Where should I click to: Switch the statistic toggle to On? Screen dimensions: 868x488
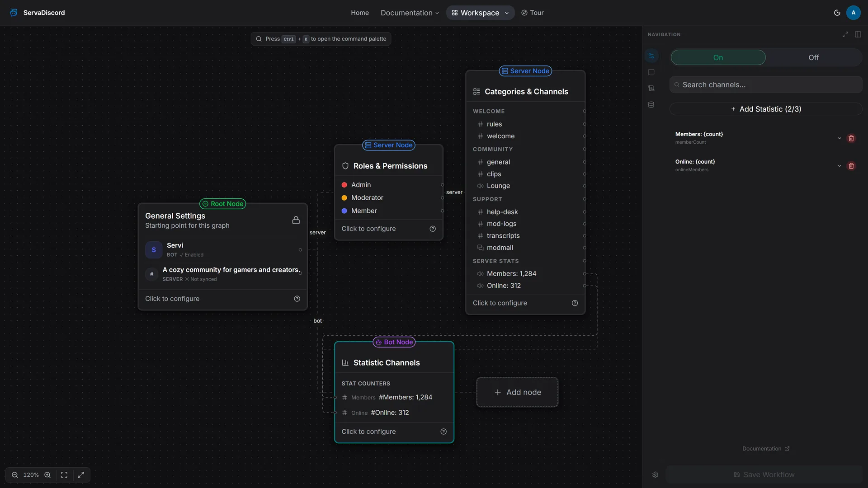tap(718, 57)
